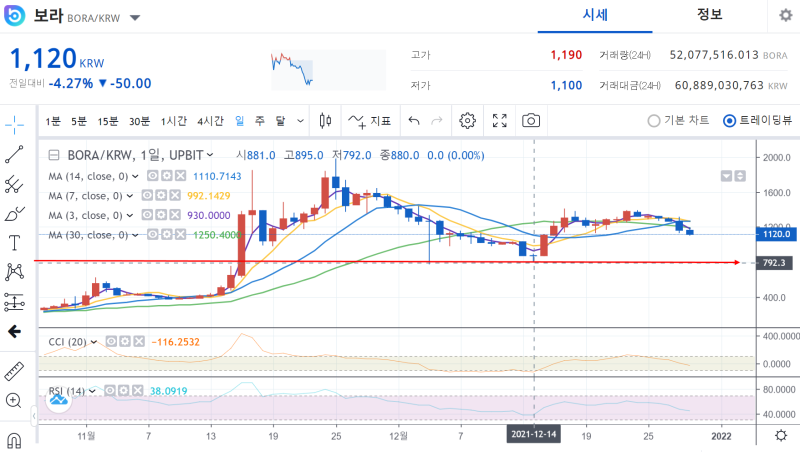Switch to 정보 (info) tab
800x452 pixels.
[x=710, y=15]
